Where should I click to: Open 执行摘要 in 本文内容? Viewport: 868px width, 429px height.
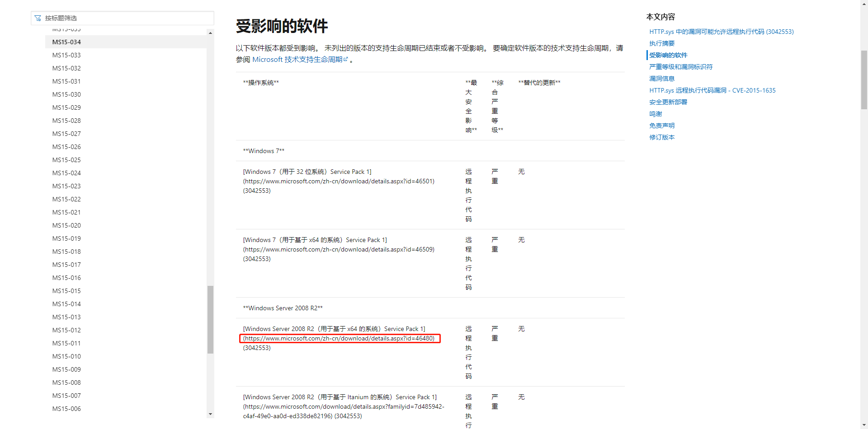pyautogui.click(x=662, y=43)
